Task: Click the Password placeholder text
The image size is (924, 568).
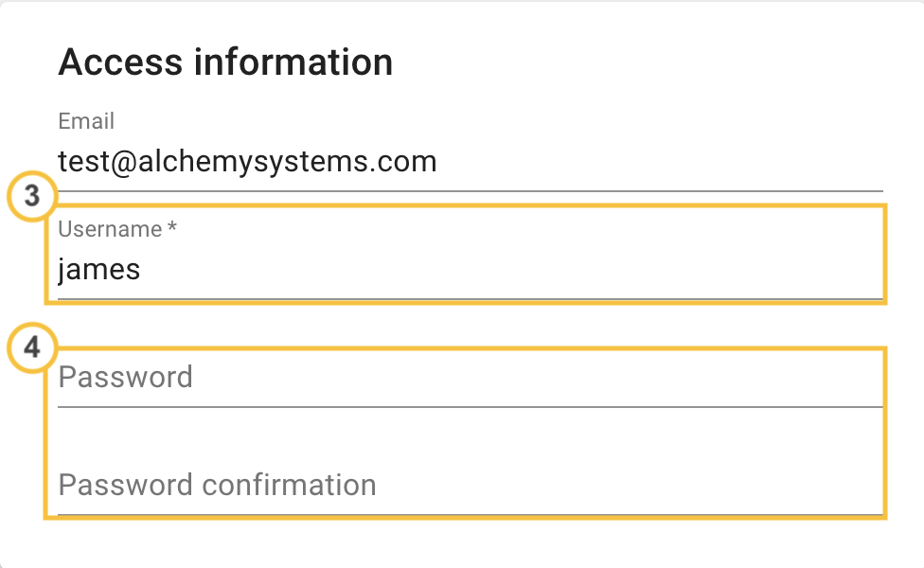Action: tap(126, 378)
